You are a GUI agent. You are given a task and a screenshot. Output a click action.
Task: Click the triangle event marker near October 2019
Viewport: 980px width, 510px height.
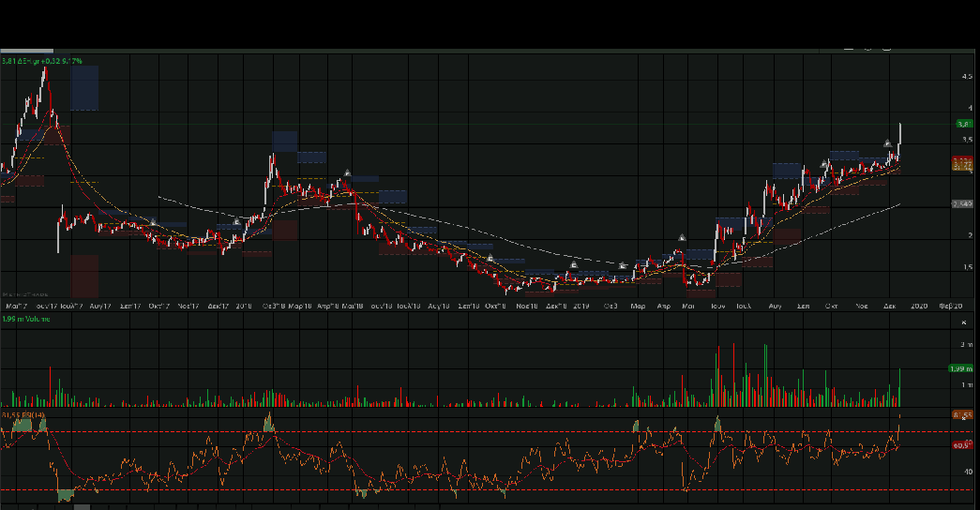pos(824,164)
